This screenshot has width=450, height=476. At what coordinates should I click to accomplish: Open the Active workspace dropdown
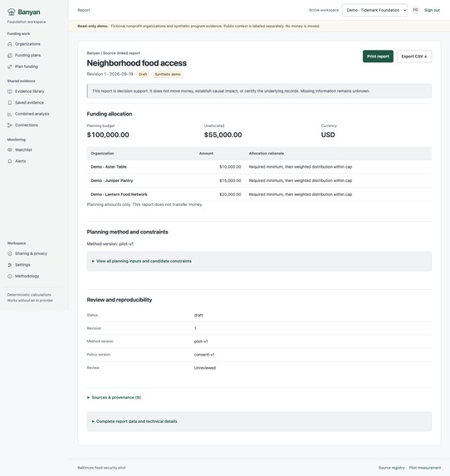pos(374,10)
